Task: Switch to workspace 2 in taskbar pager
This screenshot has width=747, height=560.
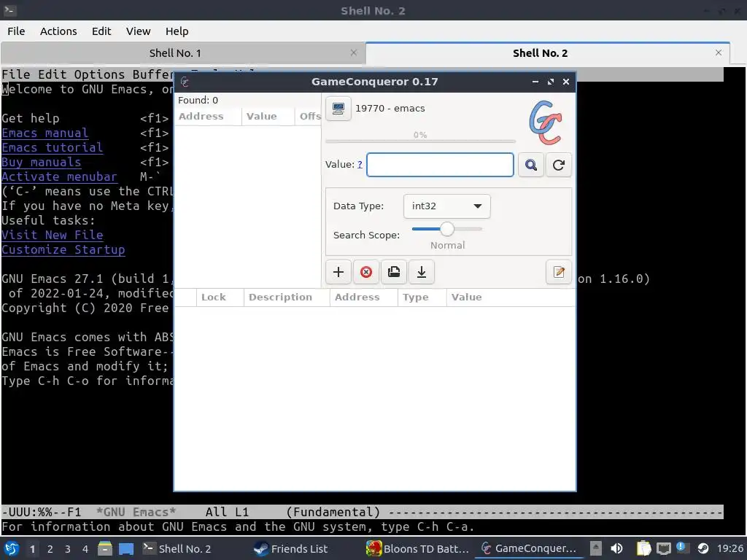Action: [50, 549]
